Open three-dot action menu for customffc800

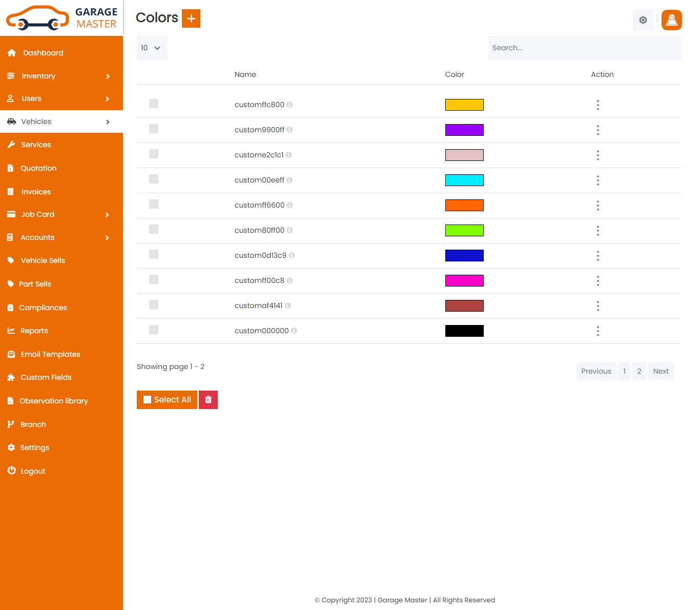(598, 105)
